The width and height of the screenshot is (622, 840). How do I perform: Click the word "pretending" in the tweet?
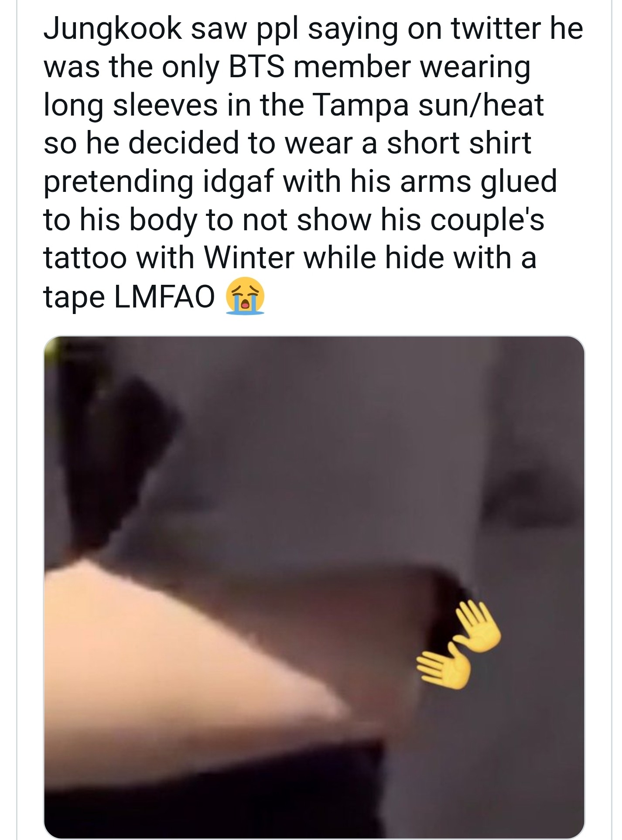pos(119,183)
